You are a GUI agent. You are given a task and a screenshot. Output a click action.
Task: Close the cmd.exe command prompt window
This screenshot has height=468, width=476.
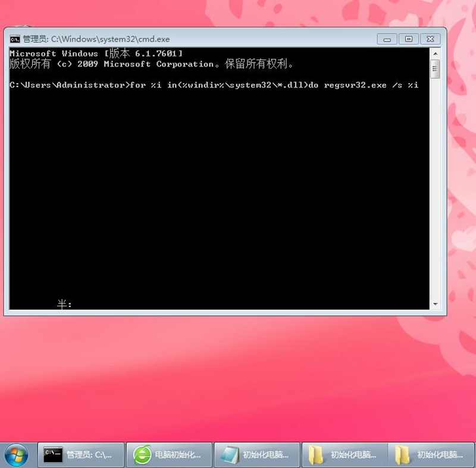[x=430, y=39]
